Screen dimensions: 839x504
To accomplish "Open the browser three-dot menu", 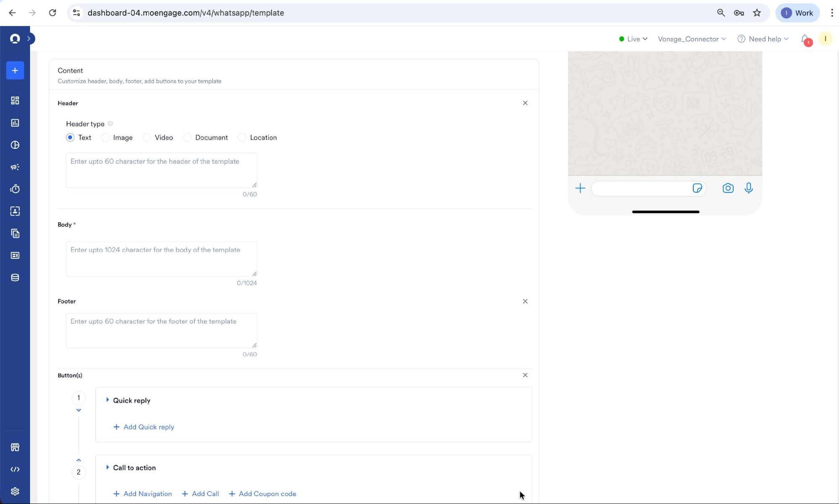I will [x=831, y=13].
